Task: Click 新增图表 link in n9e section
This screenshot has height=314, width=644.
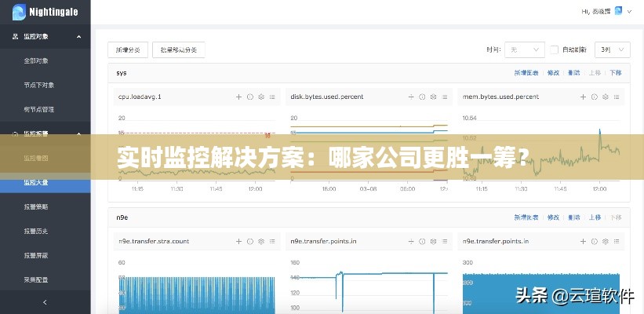Action: 526,217
